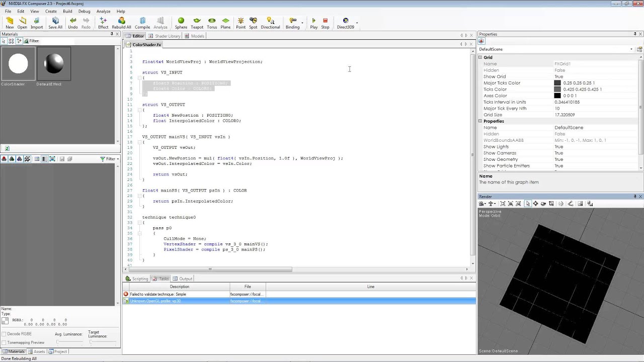Click the Undo toolbar icon
Viewport: 644px width, 362px height.
click(73, 23)
